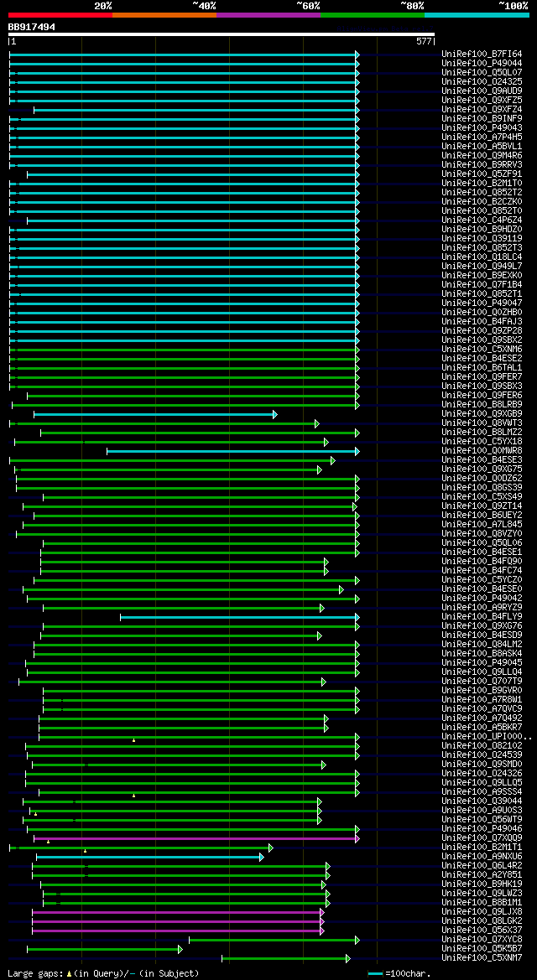Click the cyan alignment bar for UniRef100_A9NXU6
Screen dimensions: 537x980
[x=150, y=857]
